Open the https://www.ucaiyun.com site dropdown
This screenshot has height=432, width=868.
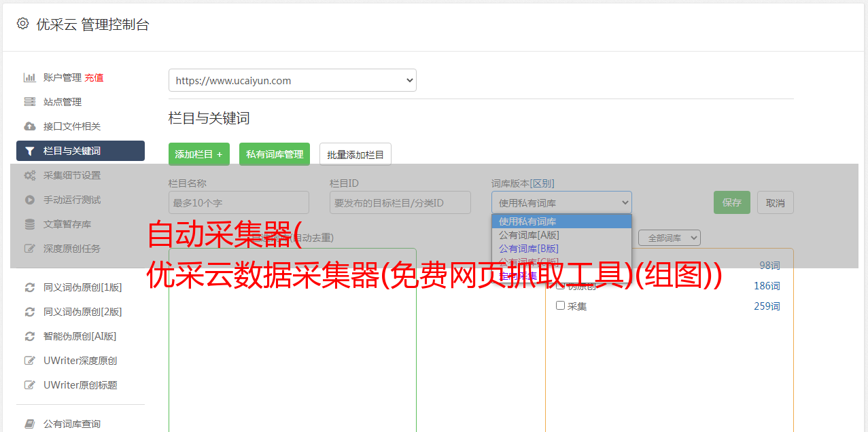pyautogui.click(x=292, y=80)
